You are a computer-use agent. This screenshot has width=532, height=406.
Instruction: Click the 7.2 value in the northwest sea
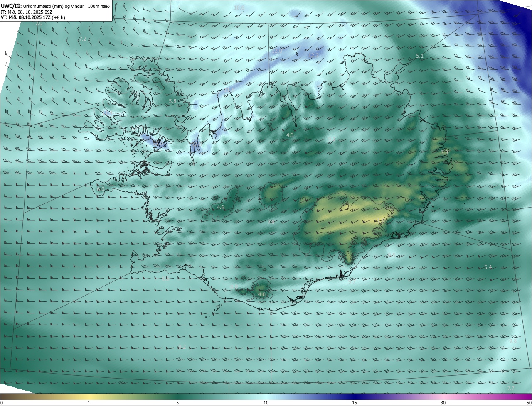[x=82, y=39]
